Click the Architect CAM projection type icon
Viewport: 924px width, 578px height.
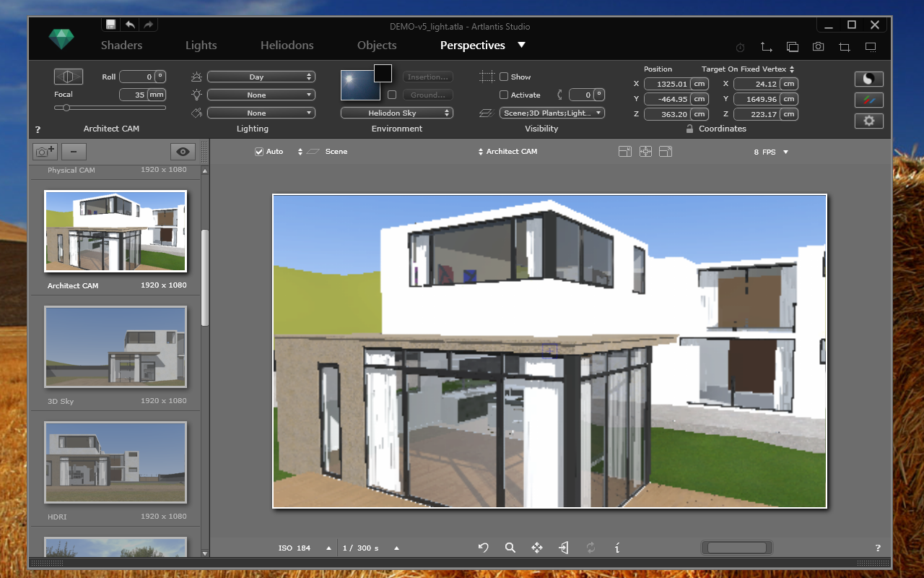pos(69,77)
